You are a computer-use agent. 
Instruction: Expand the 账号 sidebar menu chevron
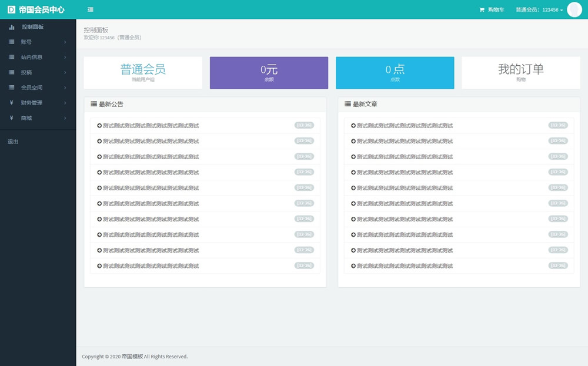pos(65,42)
